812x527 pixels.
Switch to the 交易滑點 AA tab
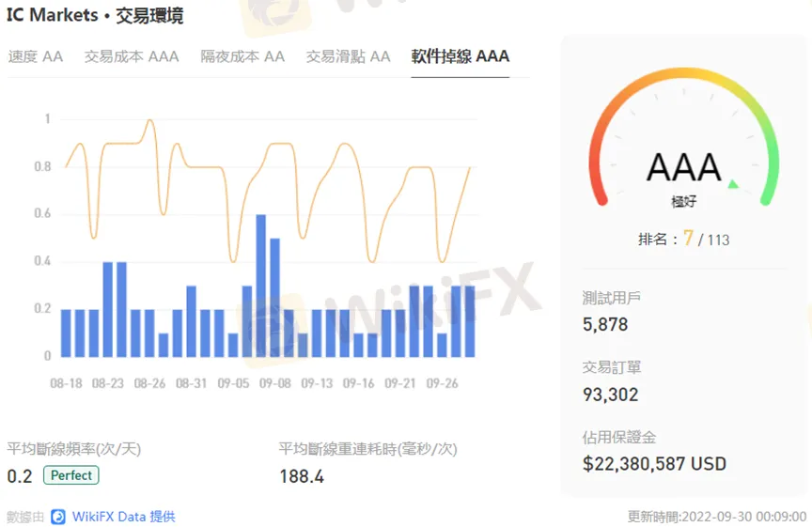[348, 56]
